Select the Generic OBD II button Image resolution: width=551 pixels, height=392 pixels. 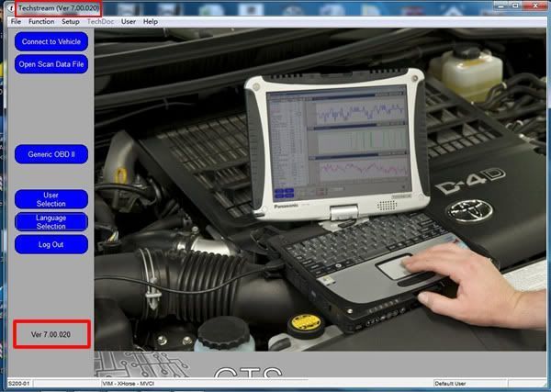pos(51,154)
